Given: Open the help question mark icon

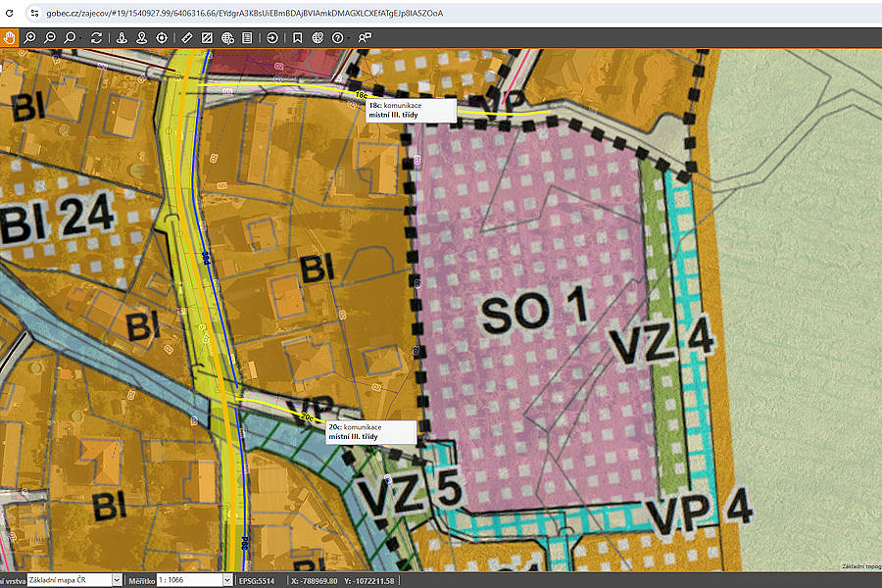Looking at the screenshot, I should point(337,37).
